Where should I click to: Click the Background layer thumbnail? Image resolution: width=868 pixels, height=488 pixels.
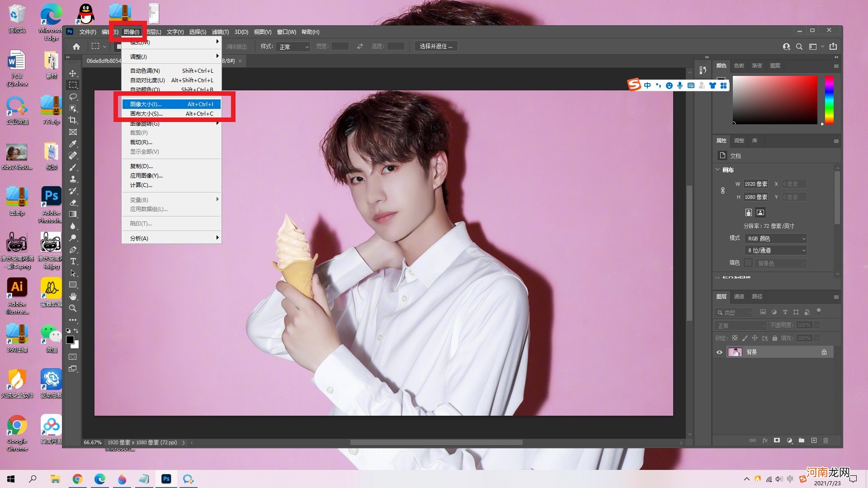tap(735, 352)
